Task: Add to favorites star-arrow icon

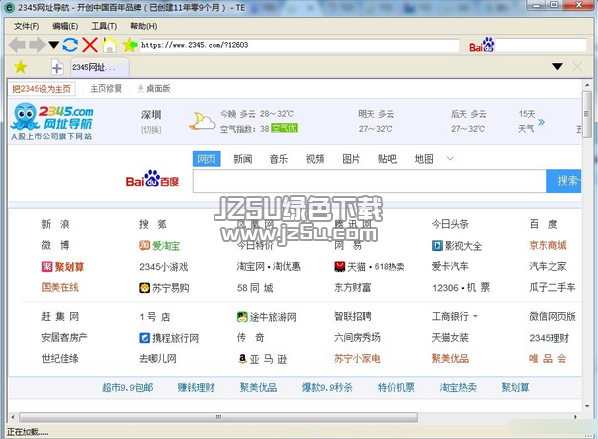Action: [130, 45]
